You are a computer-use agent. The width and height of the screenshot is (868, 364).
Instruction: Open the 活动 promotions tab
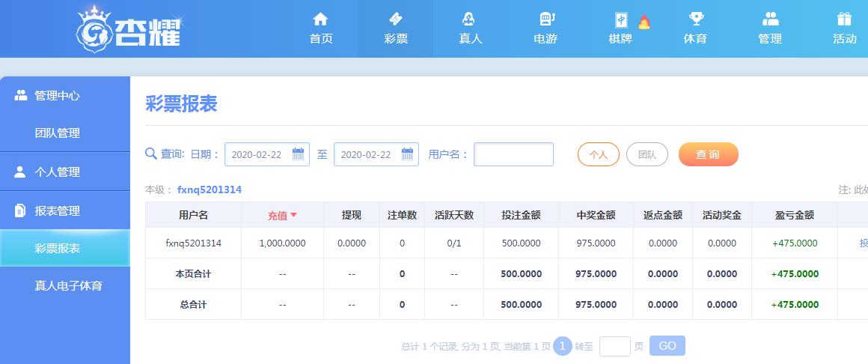pos(845,28)
